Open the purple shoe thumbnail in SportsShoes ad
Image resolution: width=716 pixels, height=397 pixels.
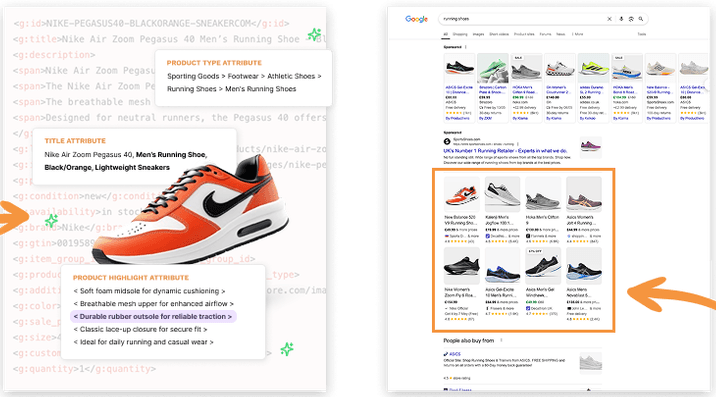pos(590,147)
